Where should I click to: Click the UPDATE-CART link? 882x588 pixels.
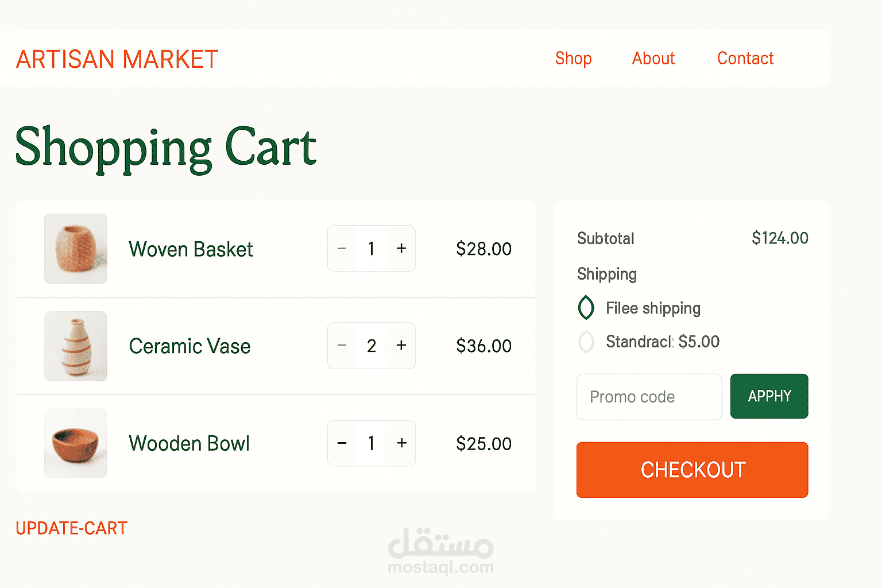pyautogui.click(x=72, y=528)
